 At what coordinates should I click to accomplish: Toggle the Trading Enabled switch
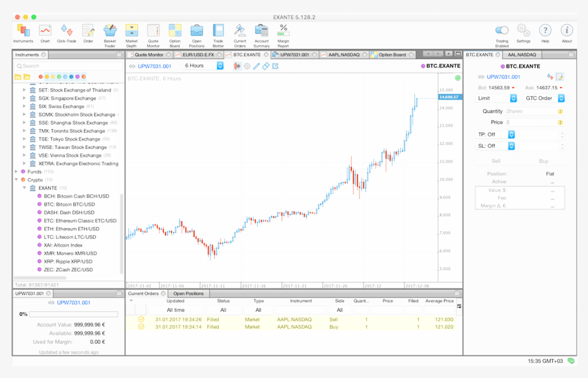(x=502, y=30)
